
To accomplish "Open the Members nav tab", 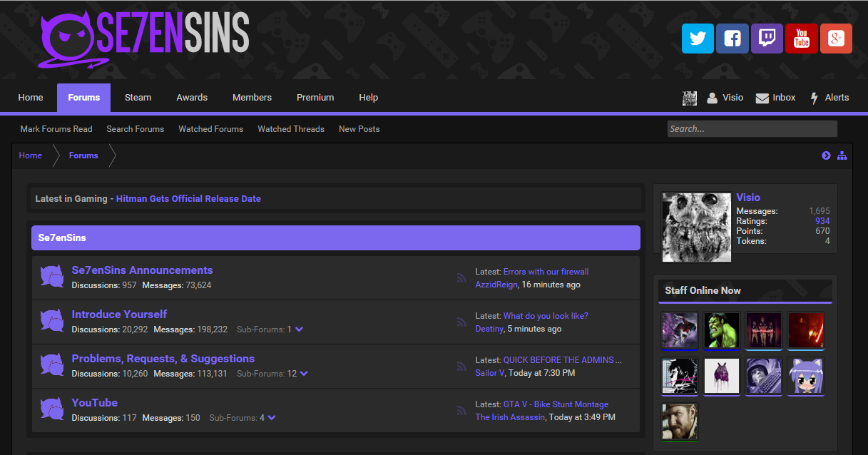I will click(252, 98).
